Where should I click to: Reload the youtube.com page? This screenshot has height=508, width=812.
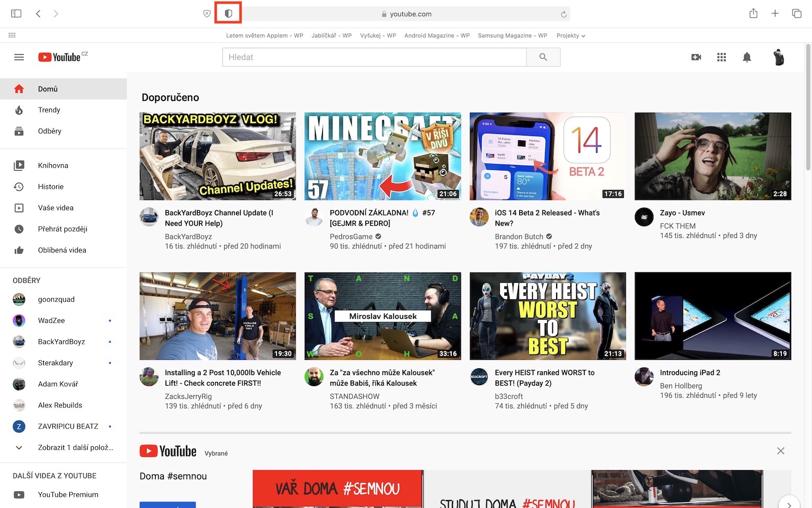click(x=564, y=14)
